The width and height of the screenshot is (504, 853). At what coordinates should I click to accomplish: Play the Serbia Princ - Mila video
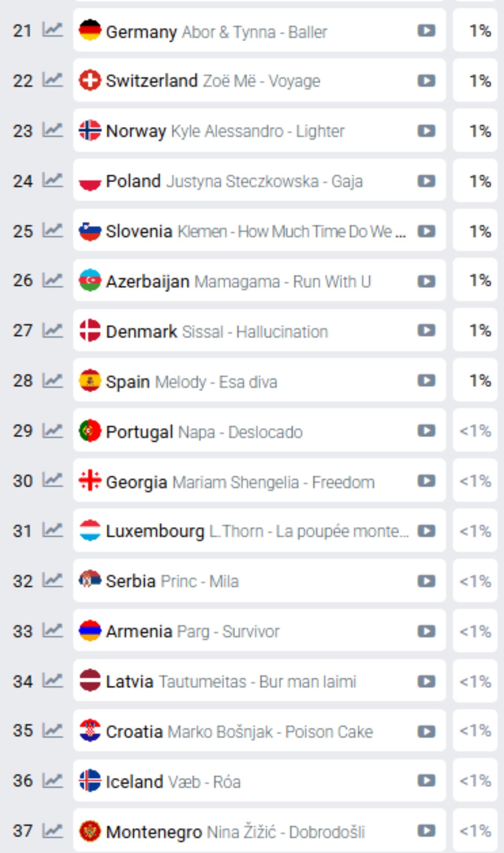click(x=426, y=581)
